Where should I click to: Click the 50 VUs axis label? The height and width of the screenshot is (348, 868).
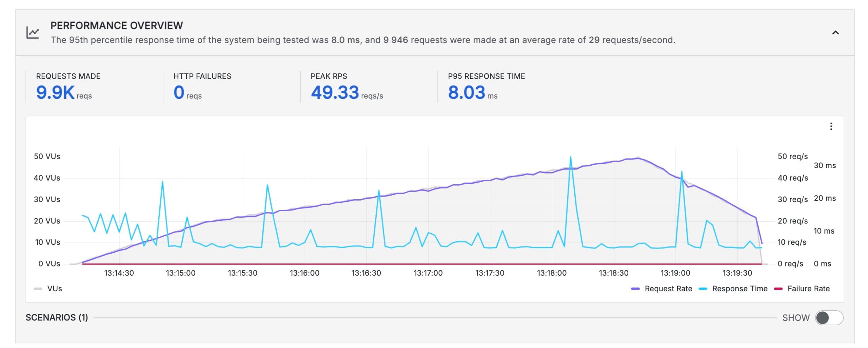47,157
